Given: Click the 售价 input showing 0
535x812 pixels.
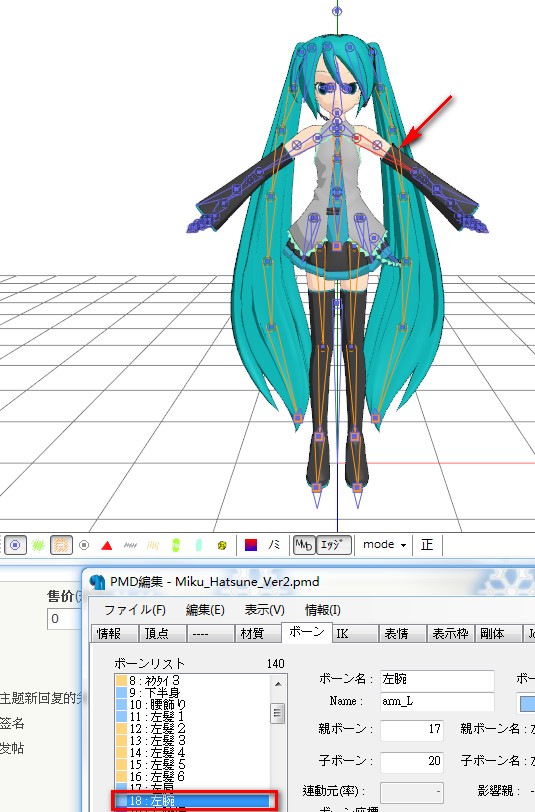Looking at the screenshot, I should (x=64, y=619).
